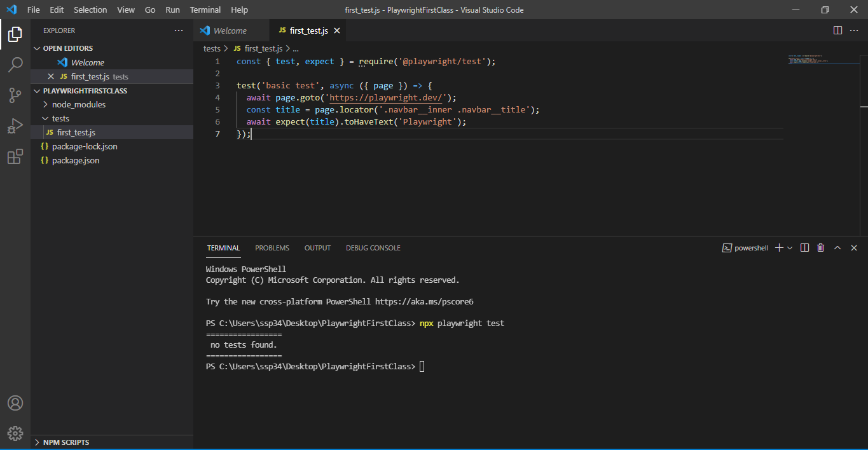Open the Terminal menu
The image size is (868, 450).
tap(205, 10)
